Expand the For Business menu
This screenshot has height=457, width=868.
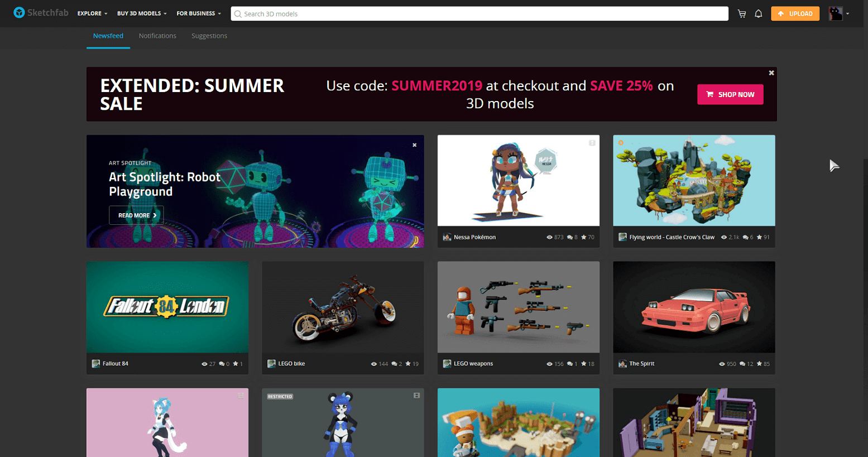click(199, 13)
